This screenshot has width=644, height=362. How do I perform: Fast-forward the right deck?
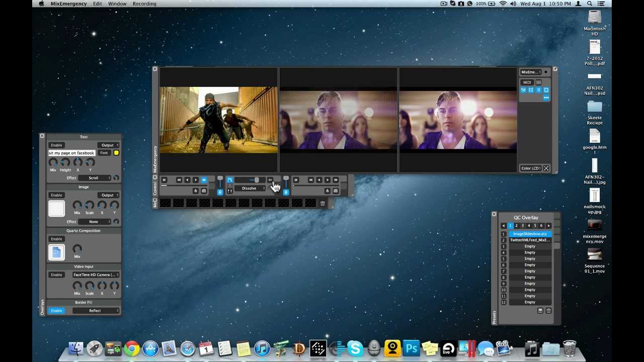tap(336, 179)
